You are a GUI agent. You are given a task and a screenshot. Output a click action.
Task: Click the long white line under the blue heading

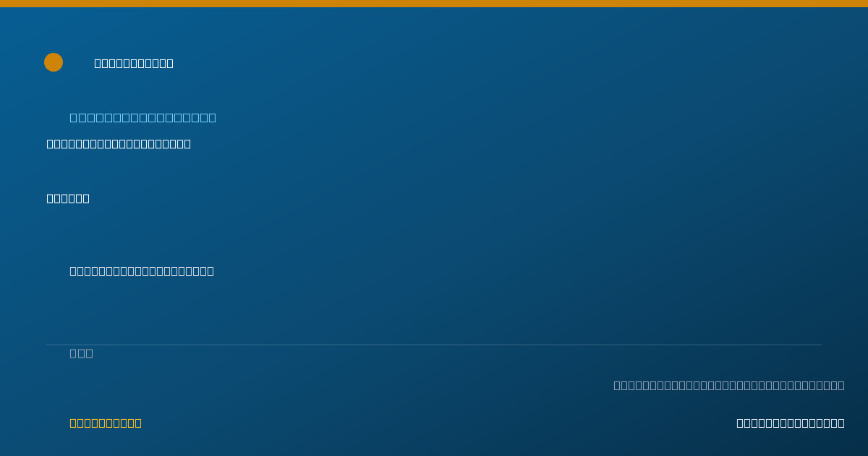119,143
